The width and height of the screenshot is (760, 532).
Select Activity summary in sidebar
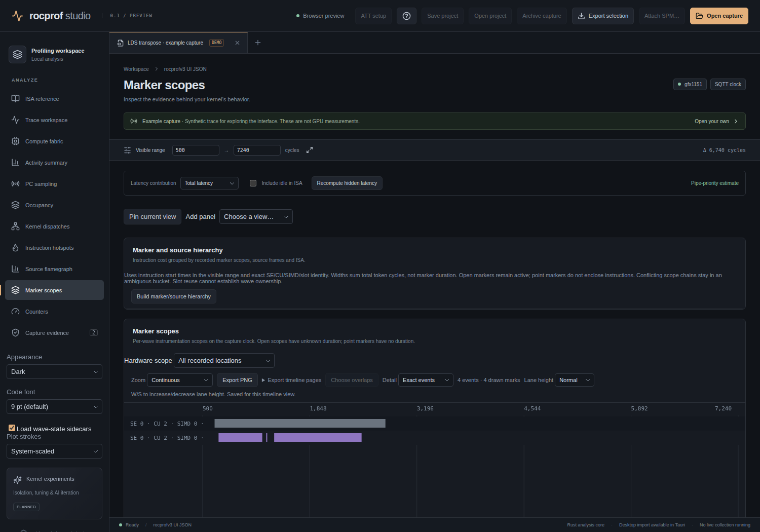[54, 163]
